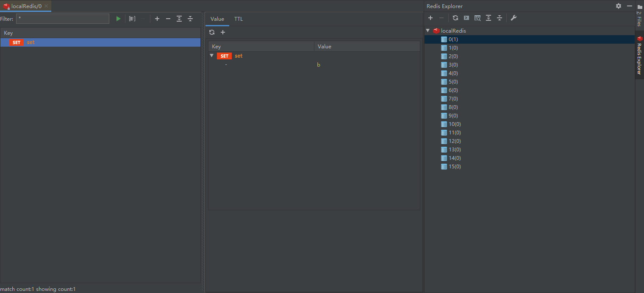Click the Key column header in key list

100,33
